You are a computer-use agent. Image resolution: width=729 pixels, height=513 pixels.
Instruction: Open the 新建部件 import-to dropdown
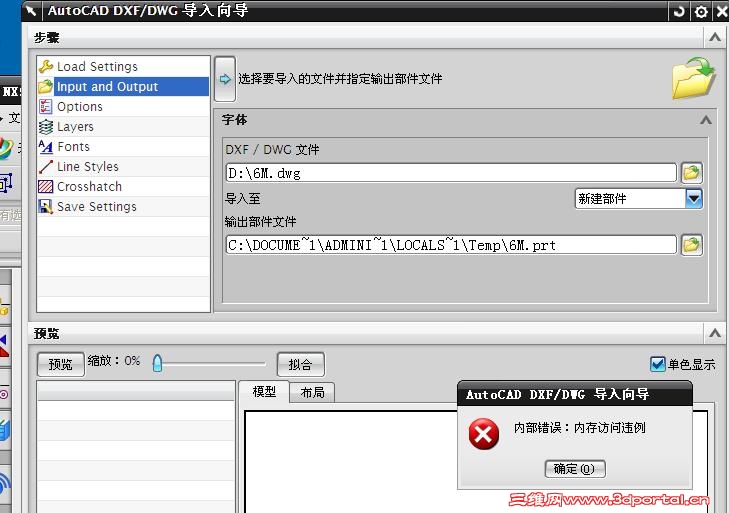click(x=638, y=199)
